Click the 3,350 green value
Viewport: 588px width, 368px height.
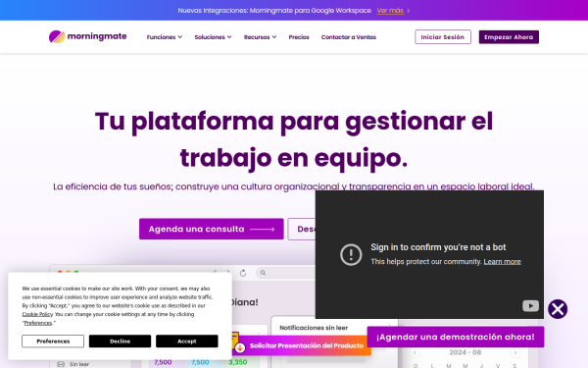pyautogui.click(x=238, y=362)
